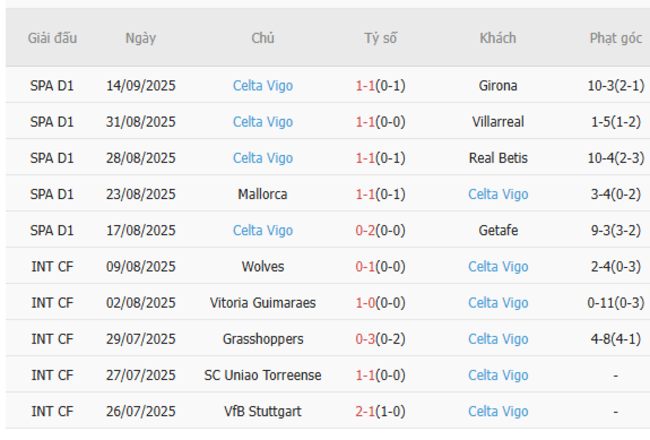Click the "Phạt góc" column header
The width and height of the screenshot is (650, 440).
[x=615, y=38]
